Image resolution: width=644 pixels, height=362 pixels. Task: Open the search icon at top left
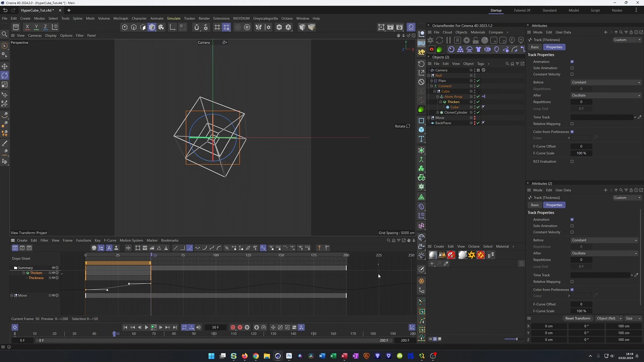[5, 34]
